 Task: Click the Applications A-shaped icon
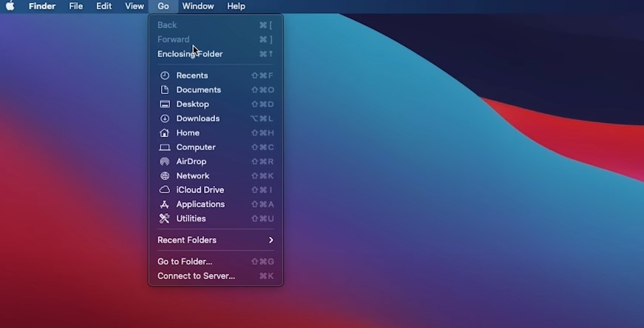click(x=165, y=204)
